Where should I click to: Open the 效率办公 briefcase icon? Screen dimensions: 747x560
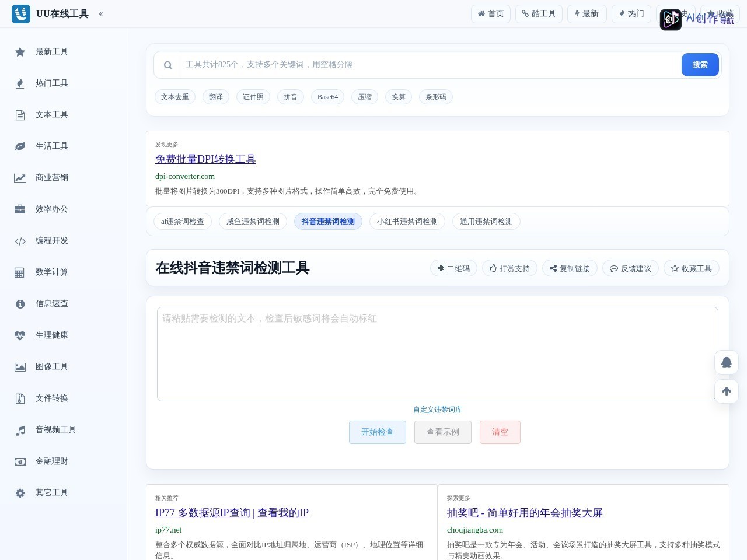point(20,209)
